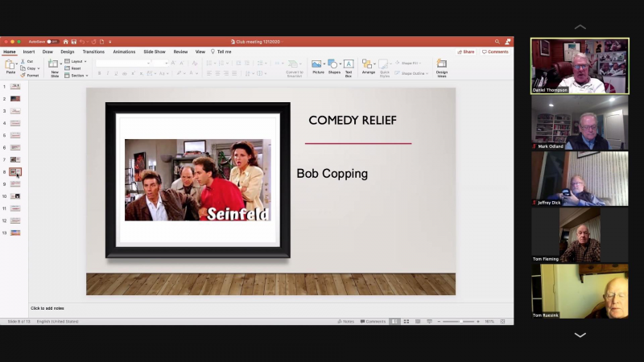Switch to the Design tab

tap(68, 51)
